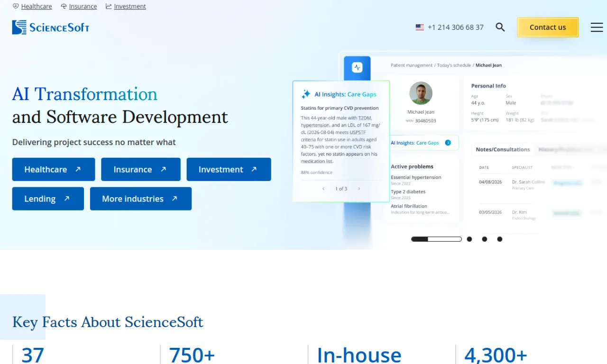Viewport: 607px width, 364px height.
Task: Open the site search magnifier
Action: point(500,27)
